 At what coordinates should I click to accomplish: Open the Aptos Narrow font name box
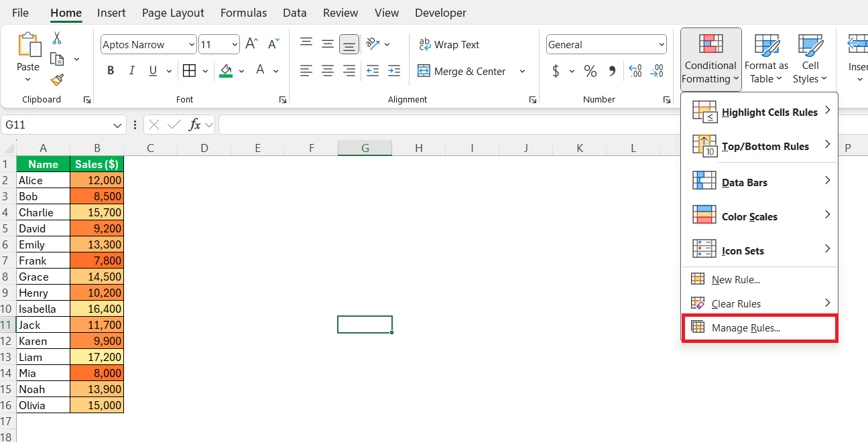(x=149, y=44)
